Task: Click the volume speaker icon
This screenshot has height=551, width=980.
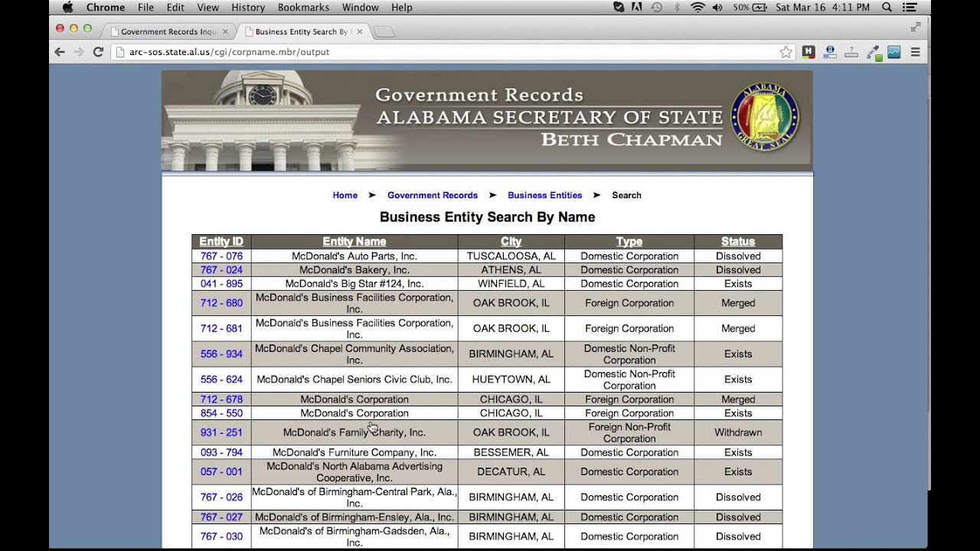Action: [x=717, y=8]
